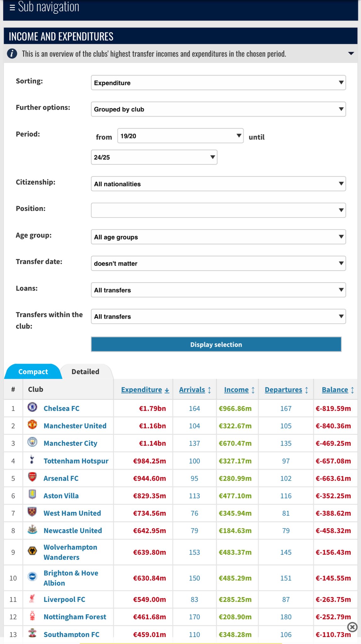Open the Loans dropdown

(218, 290)
